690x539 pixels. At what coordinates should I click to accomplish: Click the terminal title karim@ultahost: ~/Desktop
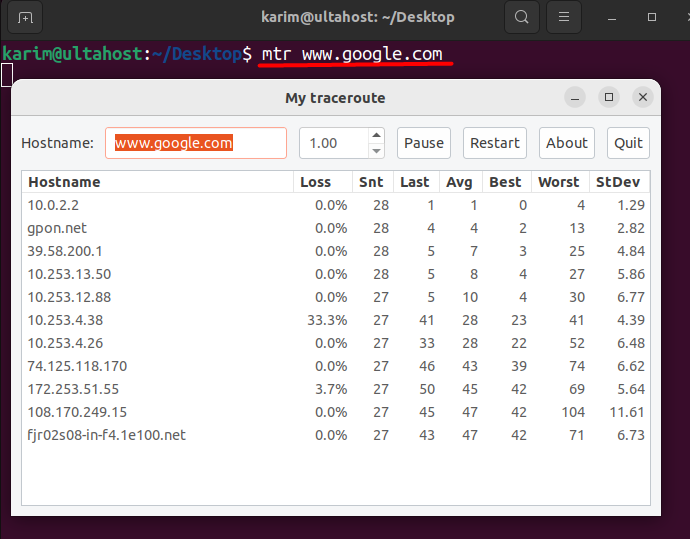point(358,17)
